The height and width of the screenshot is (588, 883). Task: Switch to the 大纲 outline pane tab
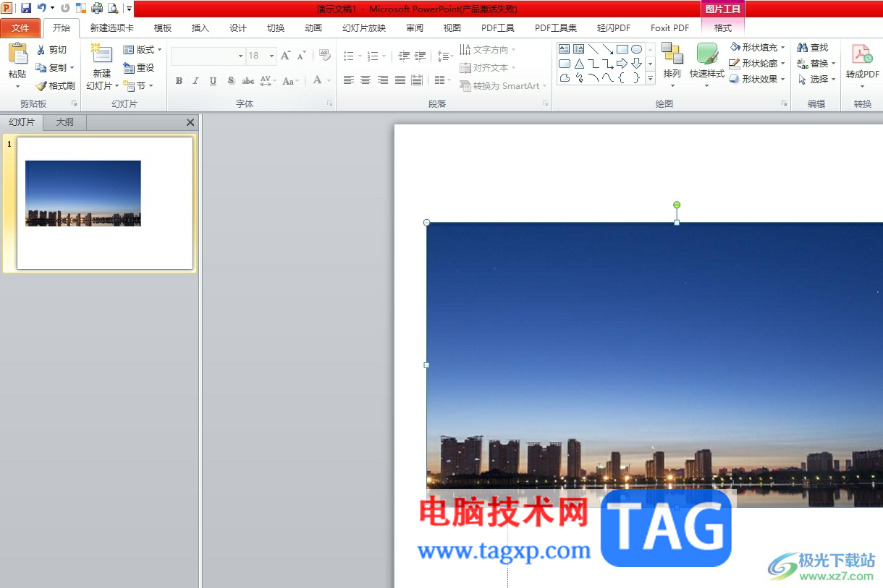(65, 122)
